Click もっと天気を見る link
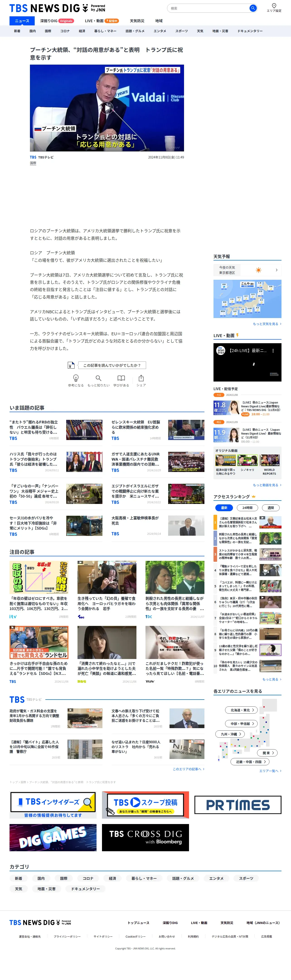Screen dimensions: 291x980 267,324
